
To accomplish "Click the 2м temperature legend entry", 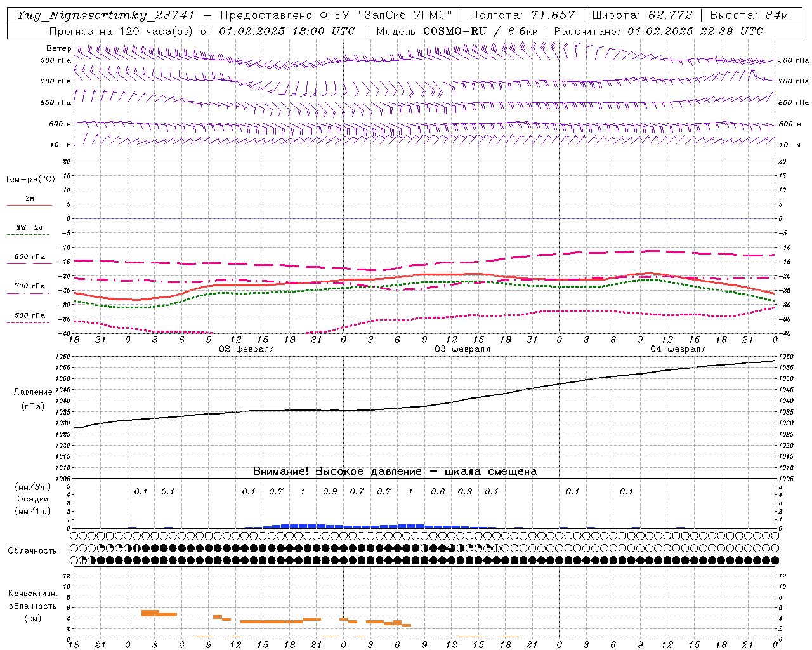I will tap(30, 198).
